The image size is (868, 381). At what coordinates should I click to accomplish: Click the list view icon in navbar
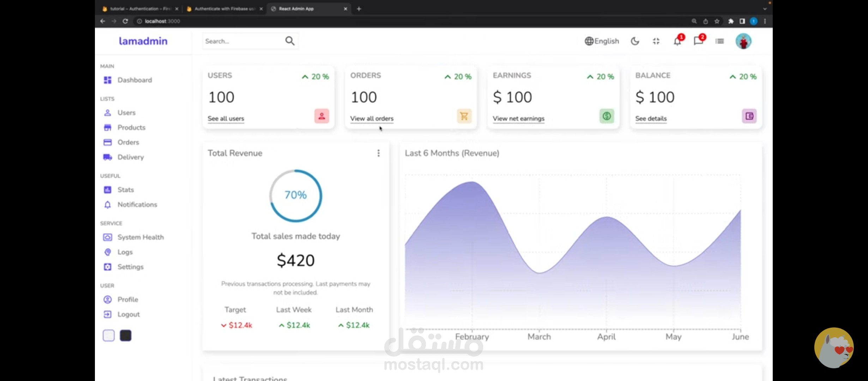pyautogui.click(x=719, y=41)
